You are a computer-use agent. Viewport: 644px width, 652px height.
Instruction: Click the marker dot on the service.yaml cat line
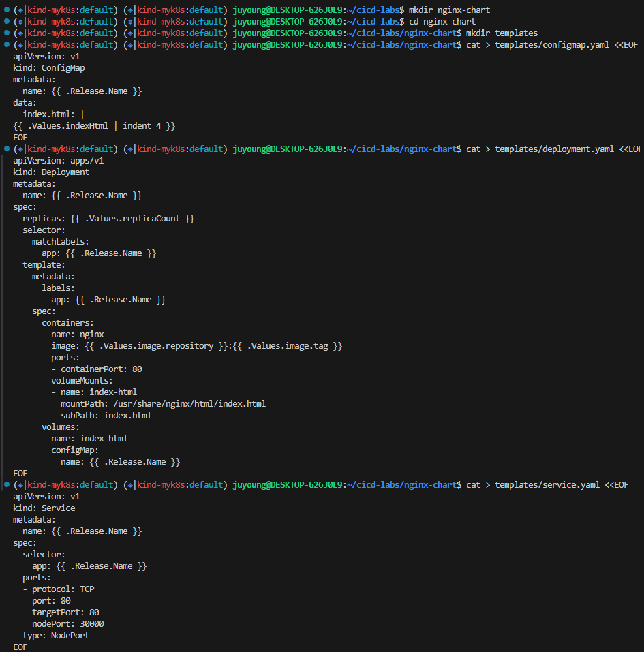click(7, 485)
